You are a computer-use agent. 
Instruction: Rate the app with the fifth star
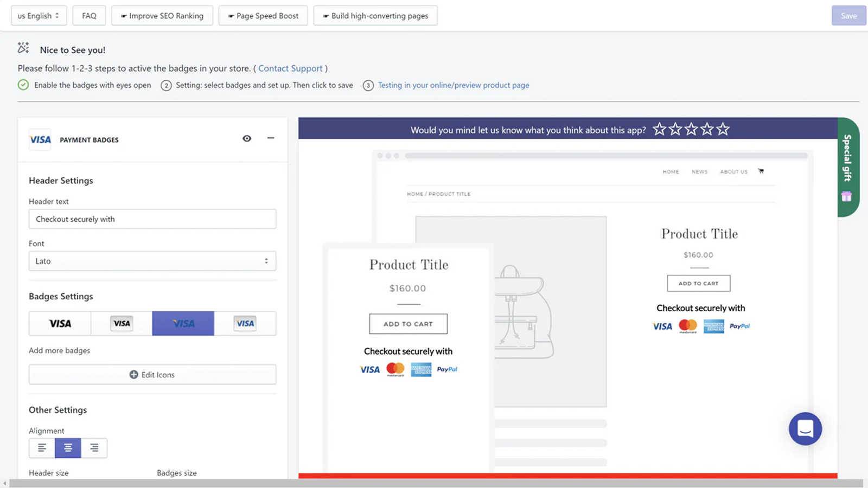click(x=723, y=129)
